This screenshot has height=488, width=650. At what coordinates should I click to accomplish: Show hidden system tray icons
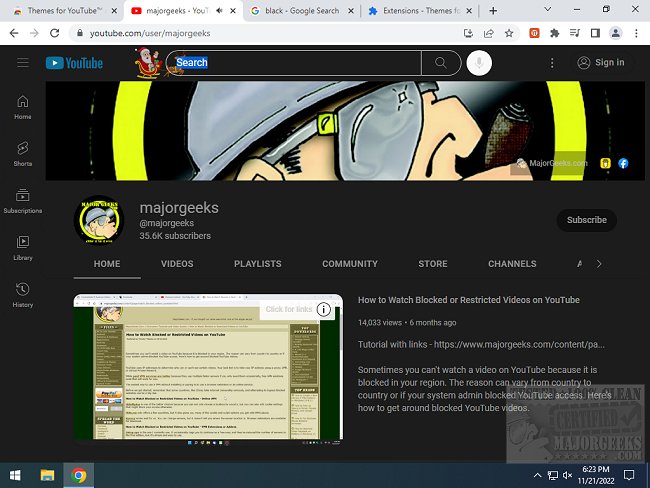coord(537,475)
